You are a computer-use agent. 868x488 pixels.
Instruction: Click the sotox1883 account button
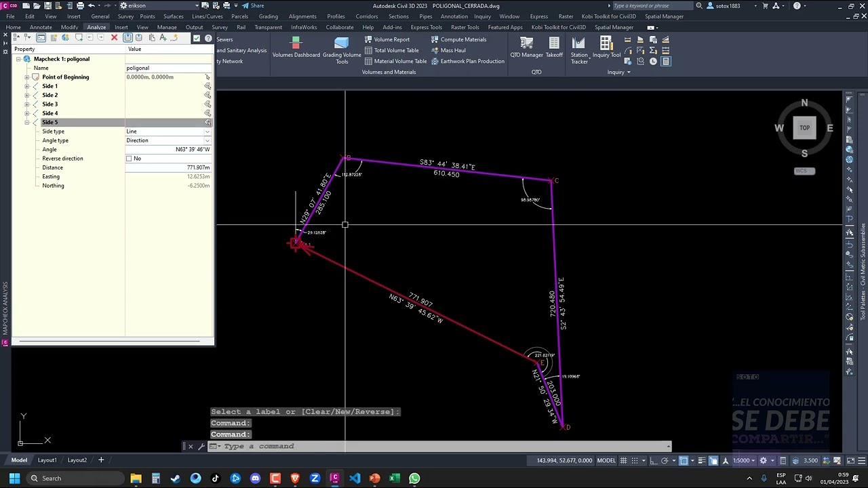[724, 5]
